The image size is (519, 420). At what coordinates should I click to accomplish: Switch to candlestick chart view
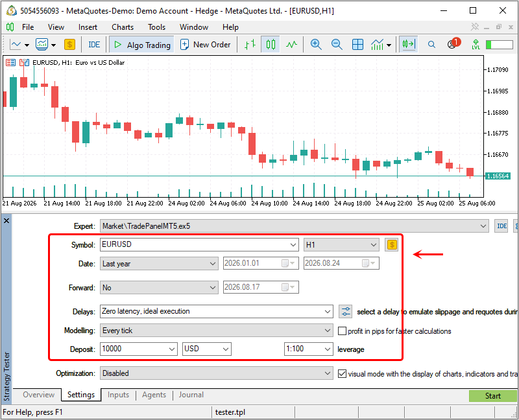pyautogui.click(x=271, y=44)
